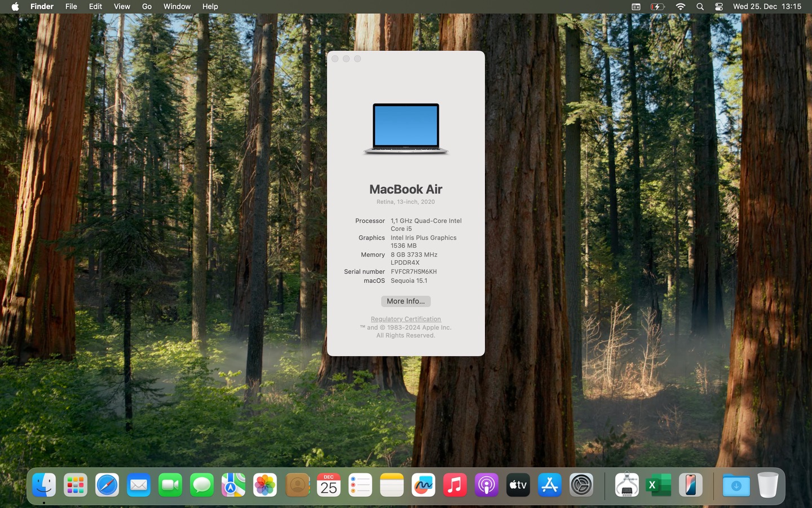812x508 pixels.
Task: Open the File menu
Action: point(71,7)
